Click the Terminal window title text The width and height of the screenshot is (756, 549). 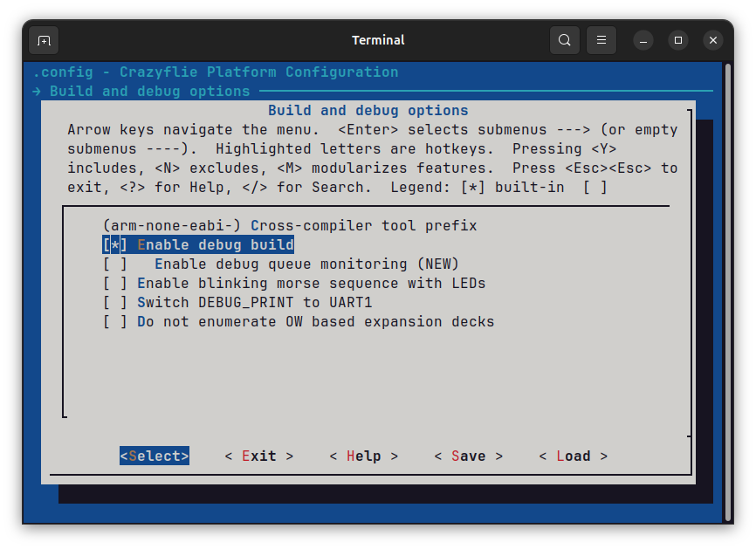(378, 40)
